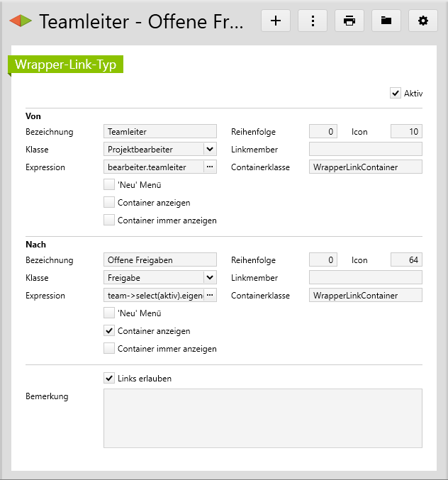Disable 'Container anzeigen' in the Nach section
448x480 pixels.
pyautogui.click(x=109, y=330)
